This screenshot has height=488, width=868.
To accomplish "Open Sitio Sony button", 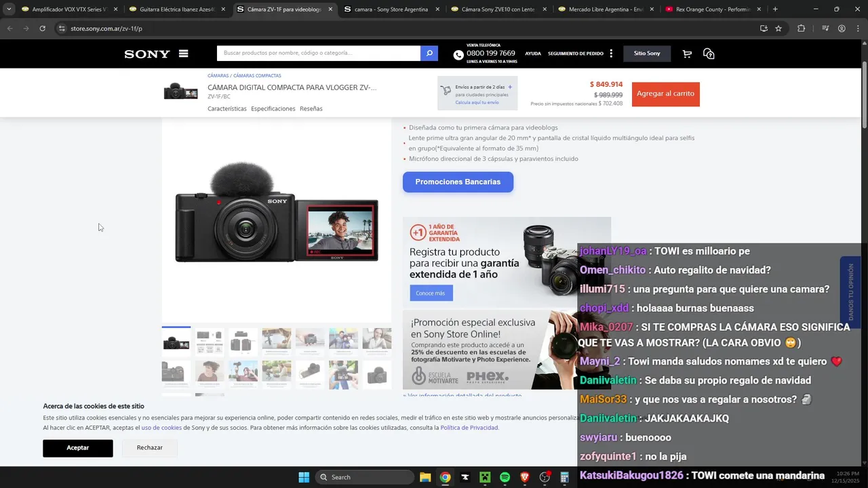I will coord(647,54).
